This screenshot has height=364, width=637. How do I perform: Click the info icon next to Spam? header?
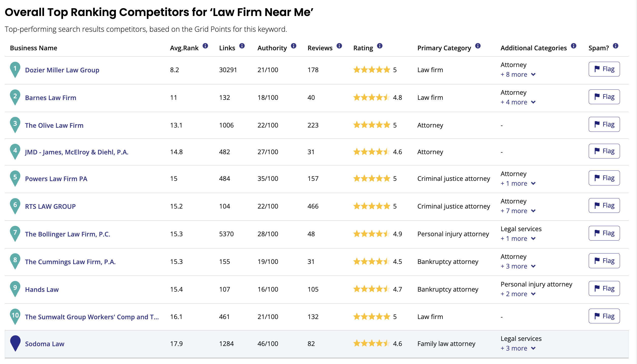(x=616, y=46)
